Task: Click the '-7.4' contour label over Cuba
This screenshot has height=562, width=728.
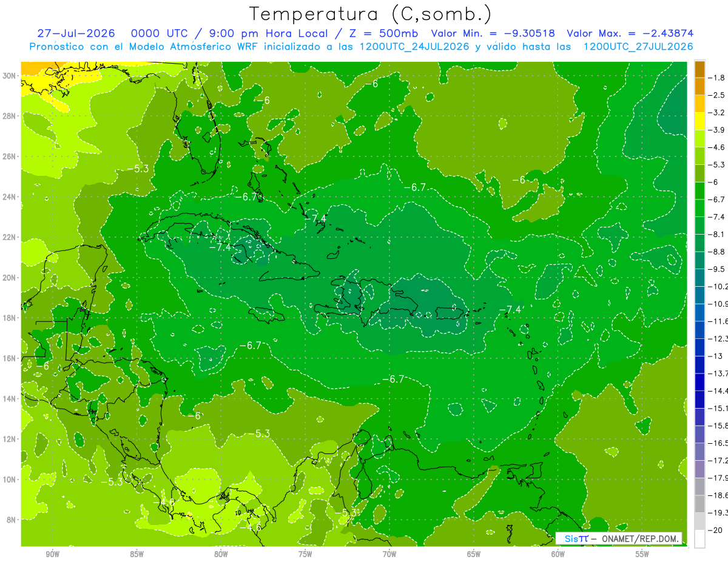Action: point(220,247)
